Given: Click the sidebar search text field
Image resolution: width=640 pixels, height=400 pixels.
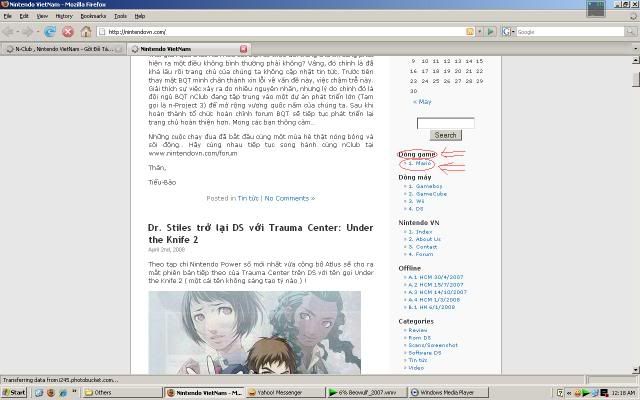Looking at the screenshot, I should [445, 123].
